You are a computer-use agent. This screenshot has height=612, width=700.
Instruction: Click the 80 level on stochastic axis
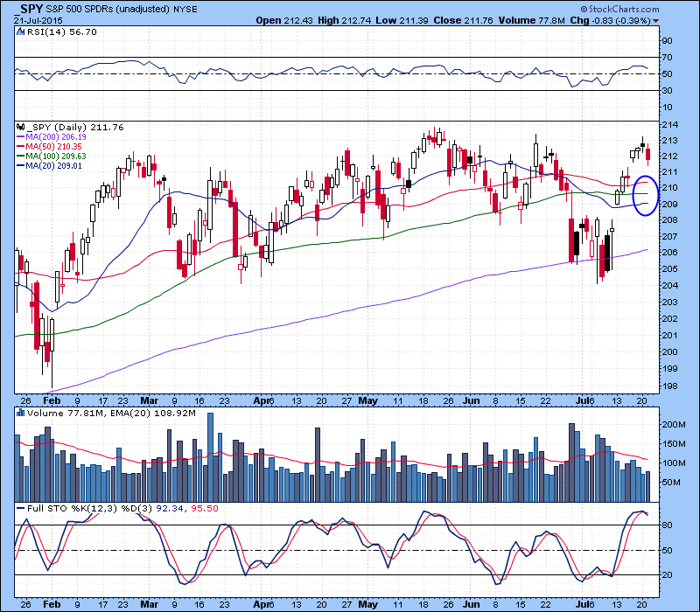point(667,525)
